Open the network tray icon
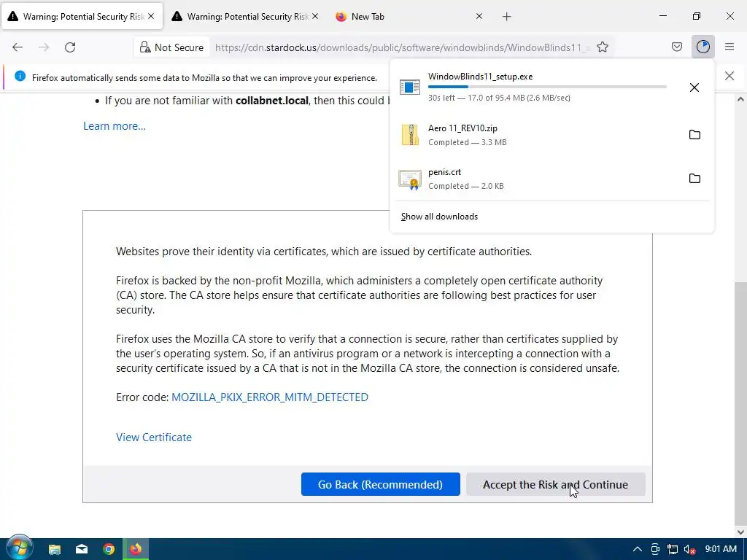The width and height of the screenshot is (747, 560). (672, 549)
